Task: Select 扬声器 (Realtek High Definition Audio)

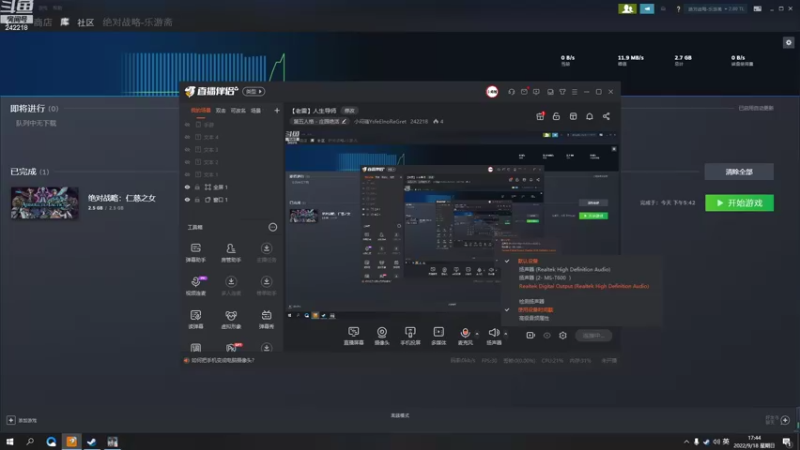Action: tap(564, 269)
